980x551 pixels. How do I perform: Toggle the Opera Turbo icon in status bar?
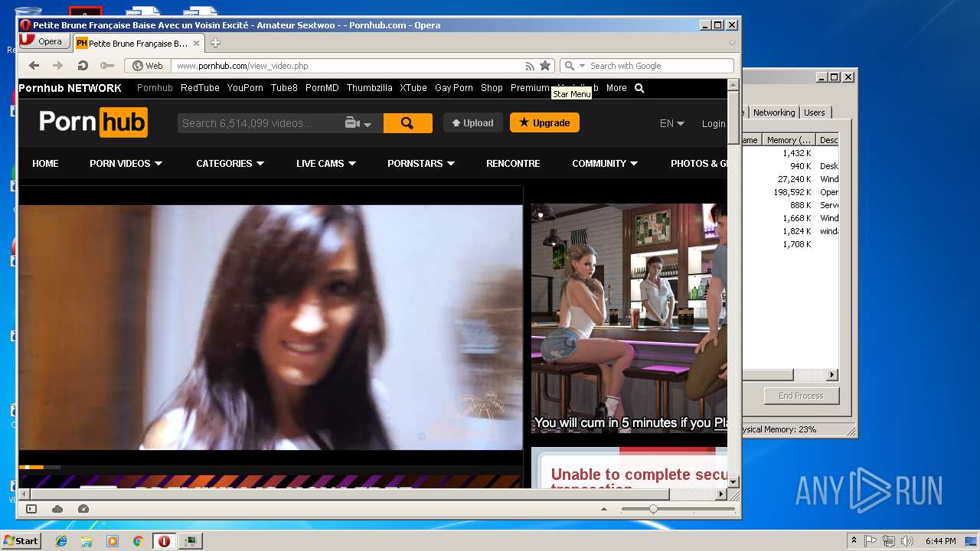click(x=83, y=509)
